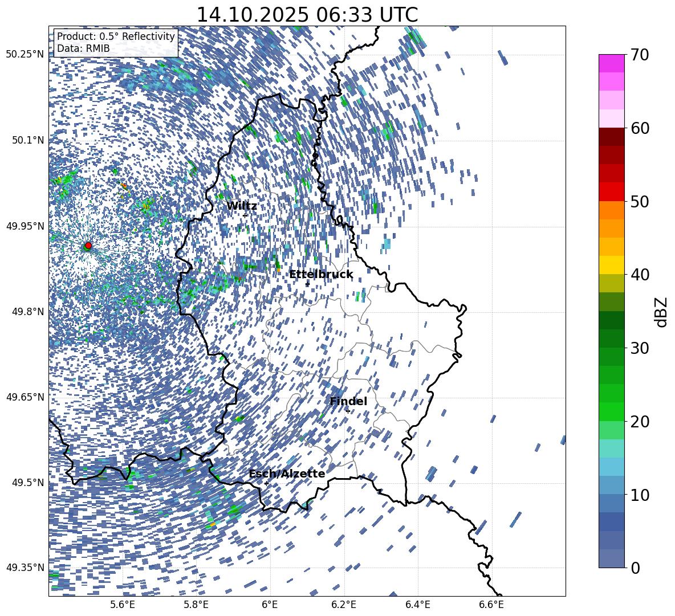The image size is (675, 616).
Task: Click the Data: RMIB text
Action: tap(83, 48)
